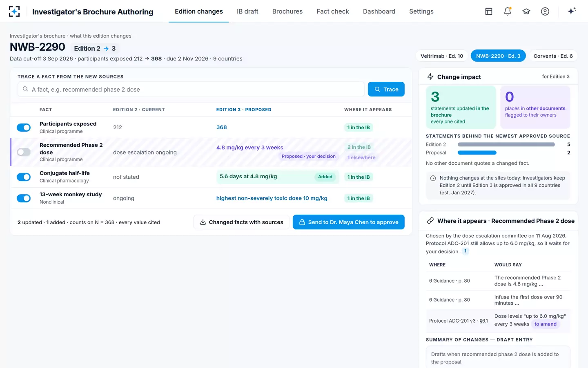
Task: Select the NWB-2290 Ed. 3 pill
Action: pyautogui.click(x=498, y=56)
